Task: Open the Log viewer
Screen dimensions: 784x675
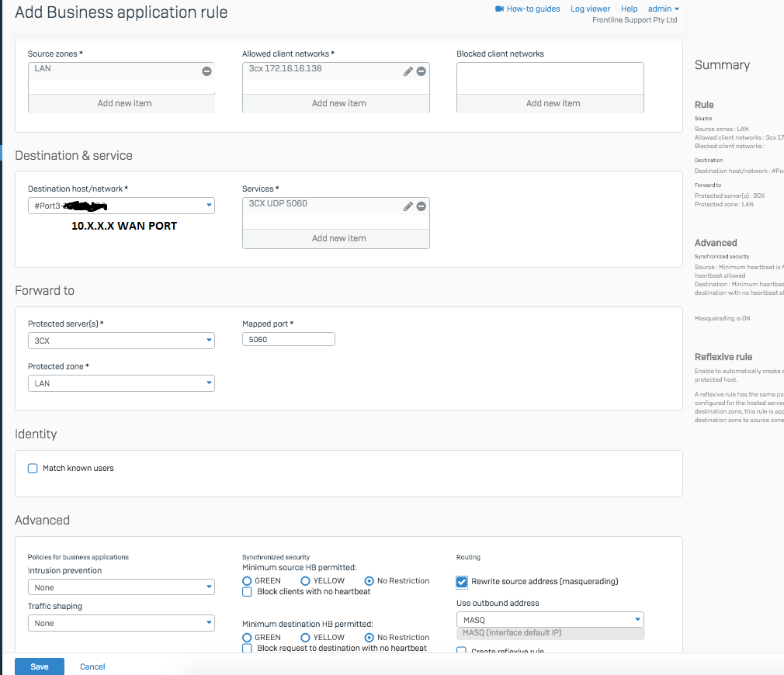Action: click(590, 9)
